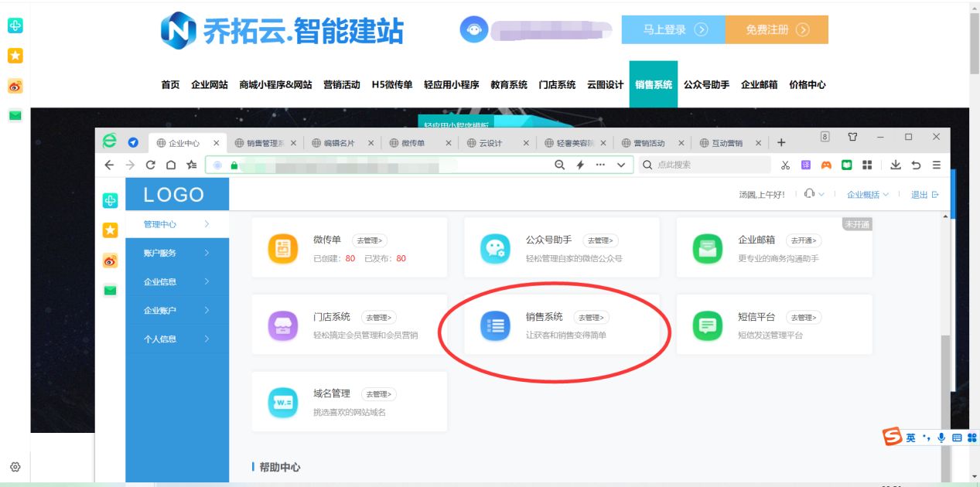This screenshot has height=487, width=980.
Task: Click the purple translate extension icon
Action: pos(806,165)
